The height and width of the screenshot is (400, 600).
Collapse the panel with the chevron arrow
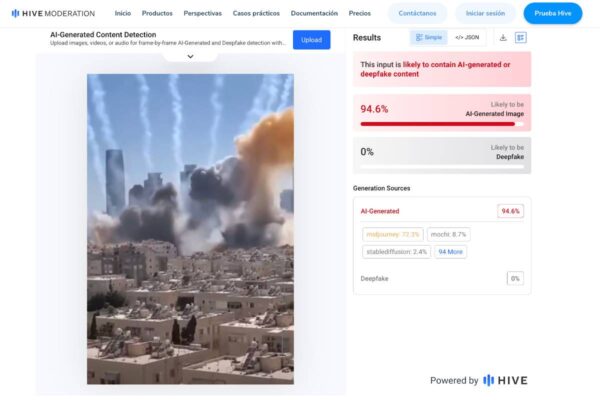[190, 56]
